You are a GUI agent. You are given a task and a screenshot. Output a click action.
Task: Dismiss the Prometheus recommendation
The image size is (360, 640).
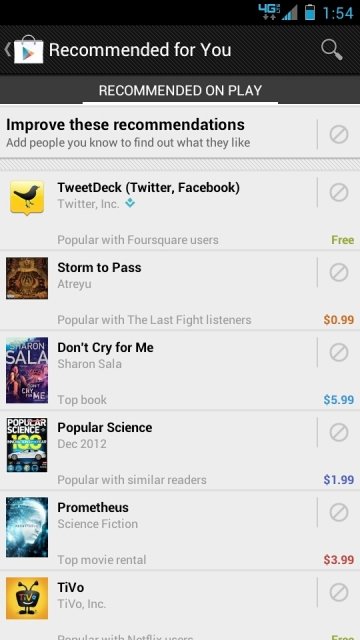pyautogui.click(x=339, y=512)
